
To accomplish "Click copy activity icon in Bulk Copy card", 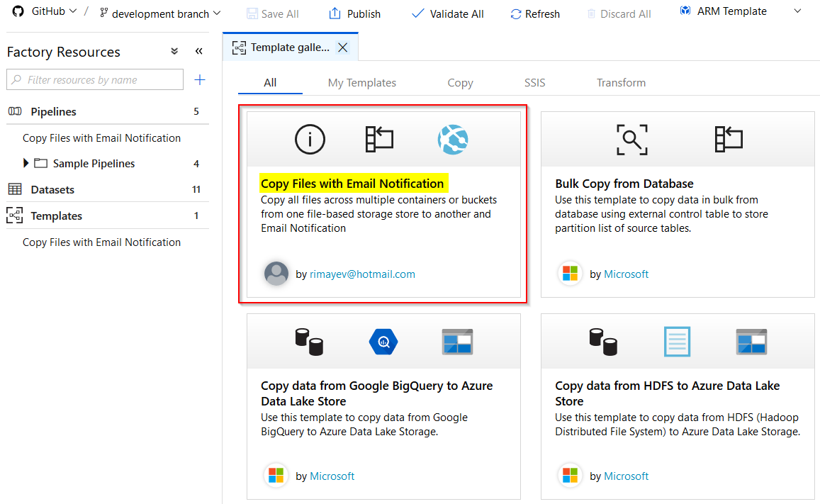I will pos(729,140).
